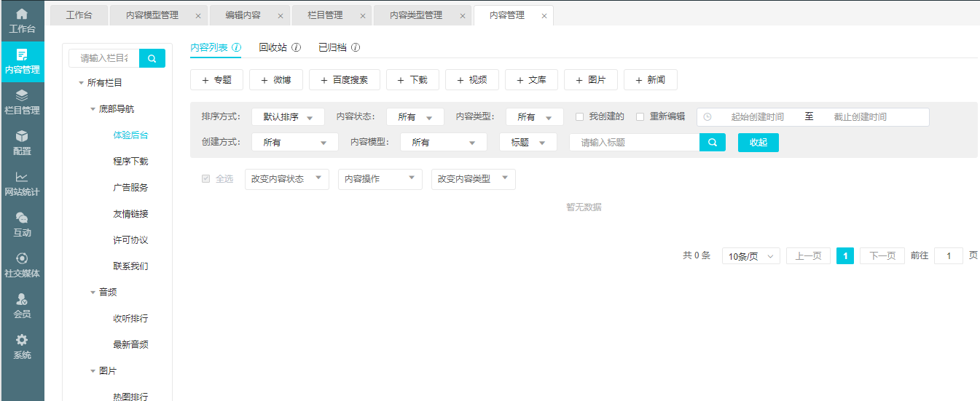Open 互动 chat icon in sidebar
The height and width of the screenshot is (401, 980).
pos(22,218)
